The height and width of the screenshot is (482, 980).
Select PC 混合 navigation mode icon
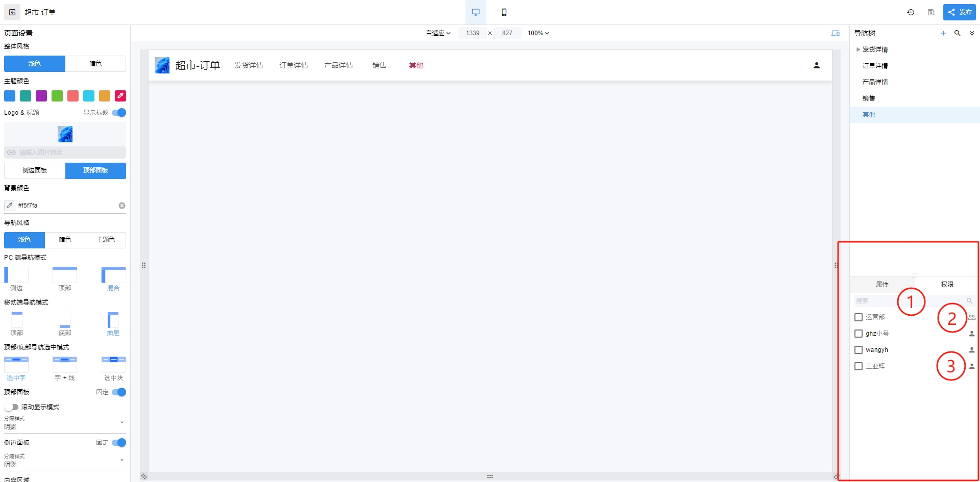113,275
